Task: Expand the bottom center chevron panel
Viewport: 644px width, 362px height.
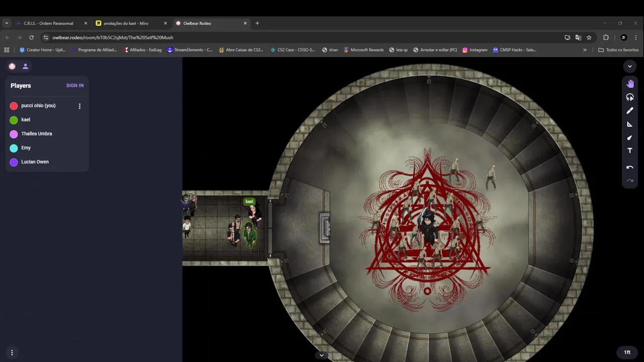Action: click(x=321, y=355)
